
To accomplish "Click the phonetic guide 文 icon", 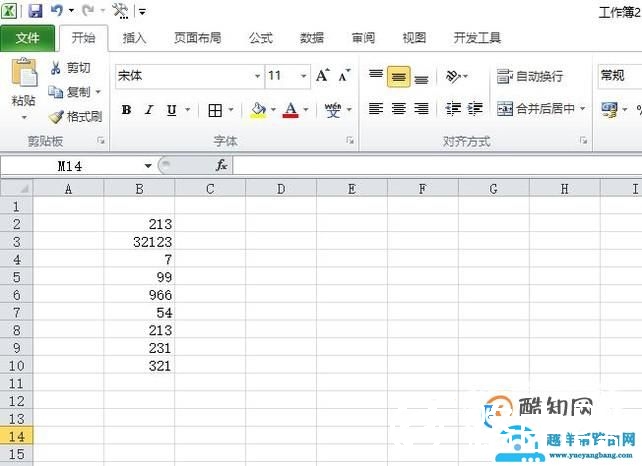I will click(x=333, y=110).
